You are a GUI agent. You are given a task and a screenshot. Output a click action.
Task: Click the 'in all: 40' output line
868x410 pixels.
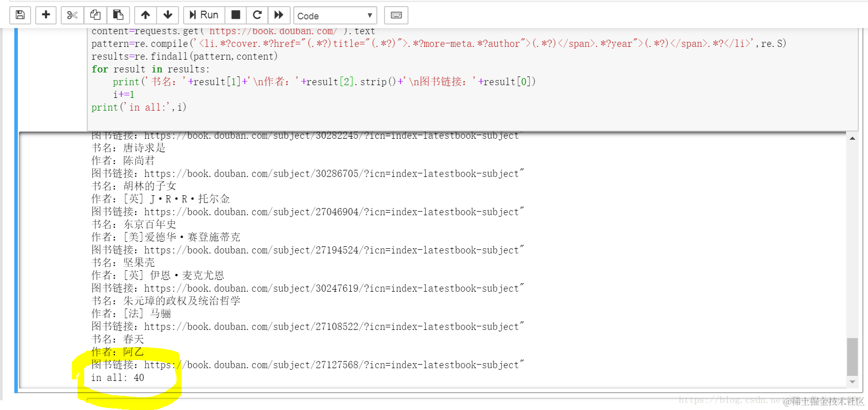click(x=118, y=378)
